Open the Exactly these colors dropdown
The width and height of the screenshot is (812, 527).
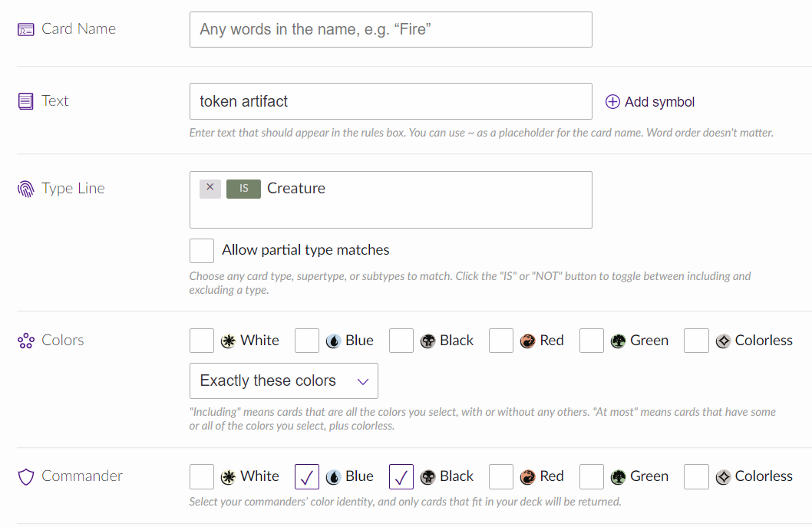pyautogui.click(x=283, y=381)
